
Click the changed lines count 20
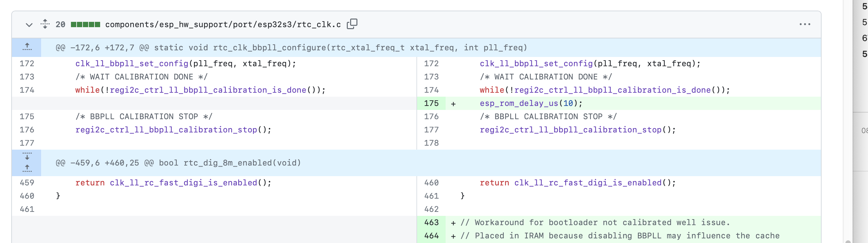click(60, 24)
